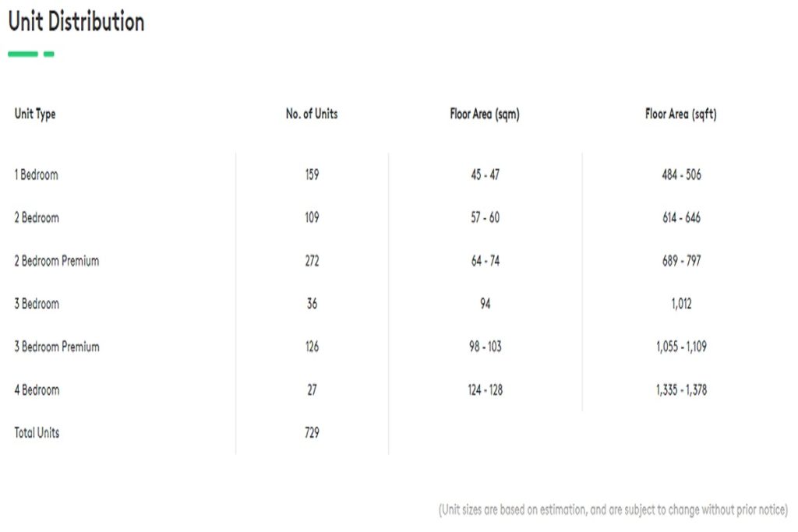Select the 124 - 128 sqm value
798x532 pixels.
[485, 390]
